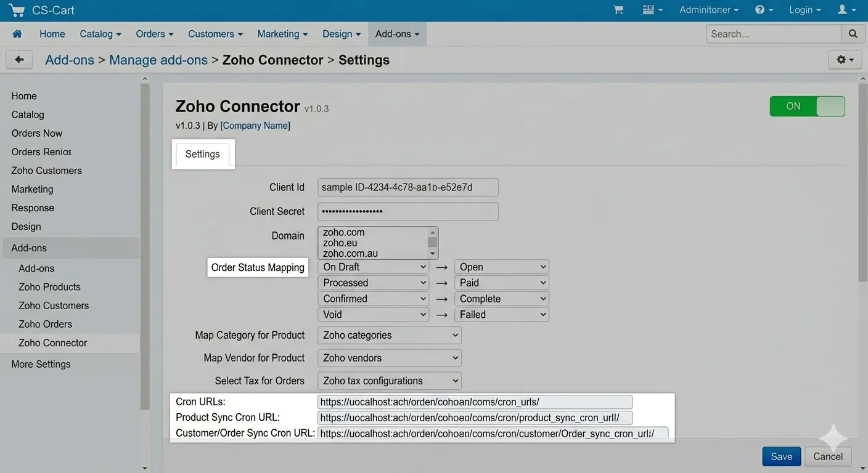This screenshot has width=868, height=473.
Task: Click inside the Client Id field
Action: click(408, 187)
